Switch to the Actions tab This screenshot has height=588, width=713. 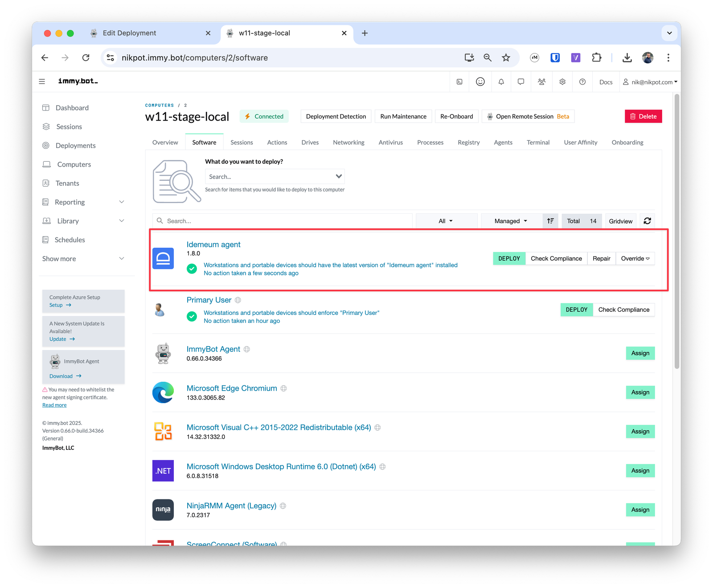point(277,143)
